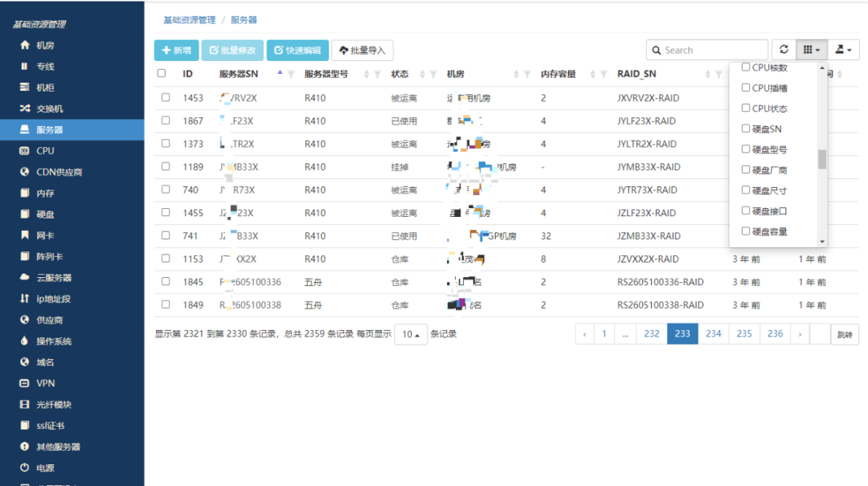The width and height of the screenshot is (868, 486).
Task: Go to next page arrow
Action: pyautogui.click(x=800, y=334)
